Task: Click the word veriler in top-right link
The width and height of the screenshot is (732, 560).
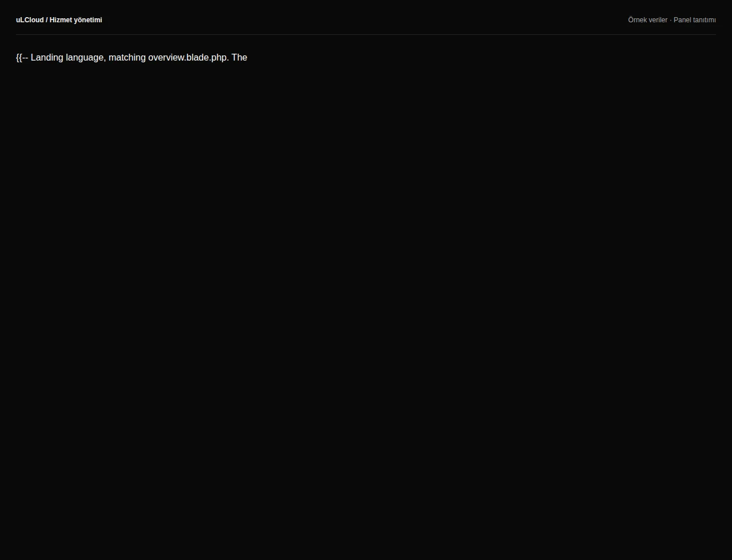Action: (658, 20)
